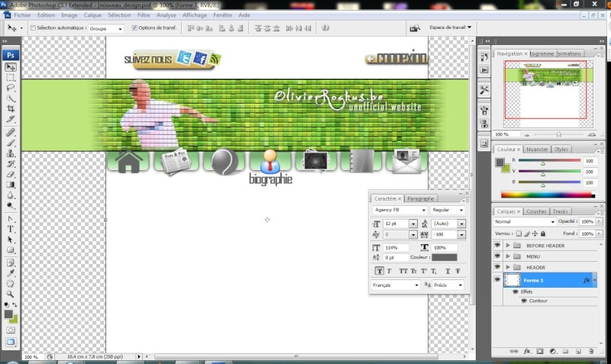Image resolution: width=611 pixels, height=364 pixels.
Task: Open the Calque menu
Action: pos(92,15)
